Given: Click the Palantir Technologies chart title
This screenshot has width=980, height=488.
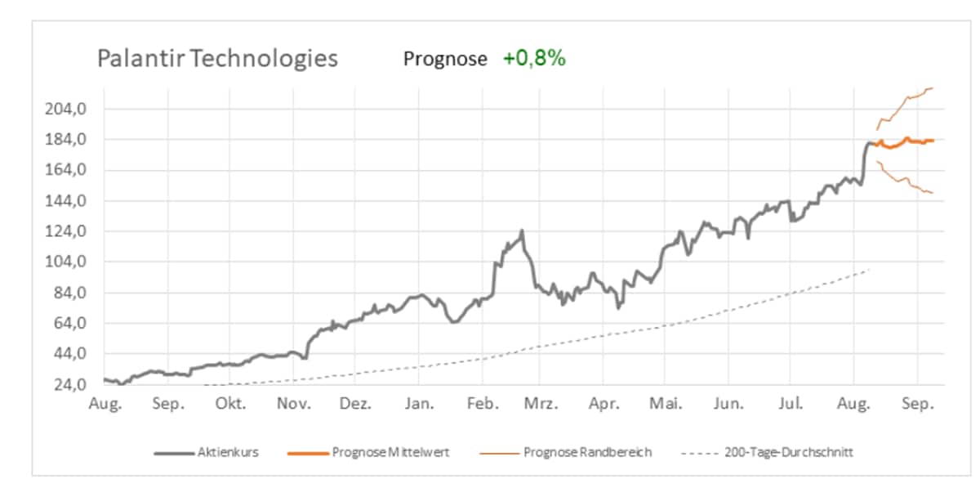Looking at the screenshot, I should coord(216,59).
